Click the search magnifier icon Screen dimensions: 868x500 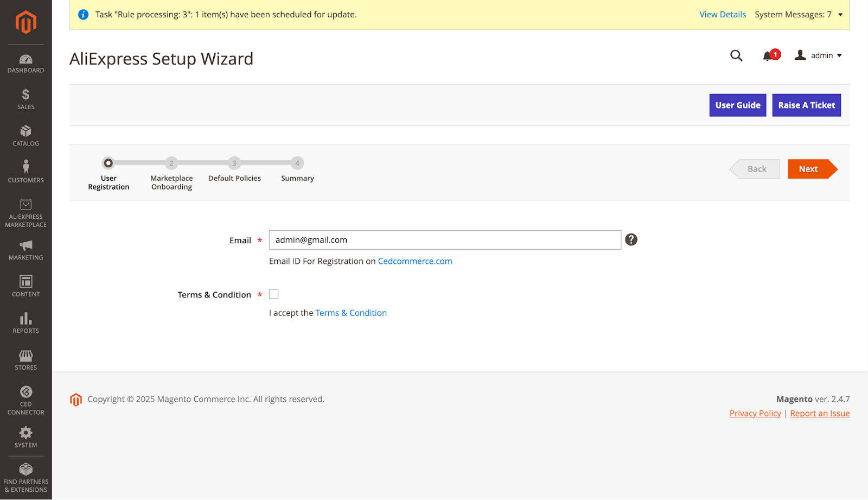736,56
